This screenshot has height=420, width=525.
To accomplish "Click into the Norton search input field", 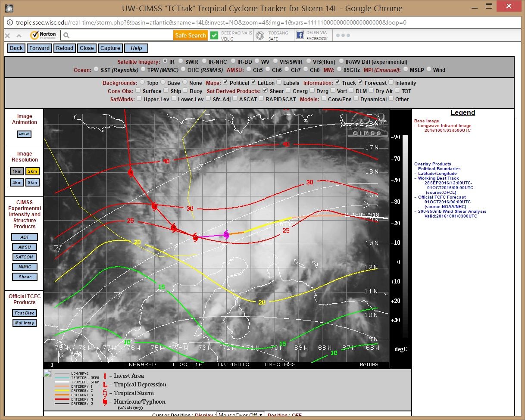I will tap(117, 35).
